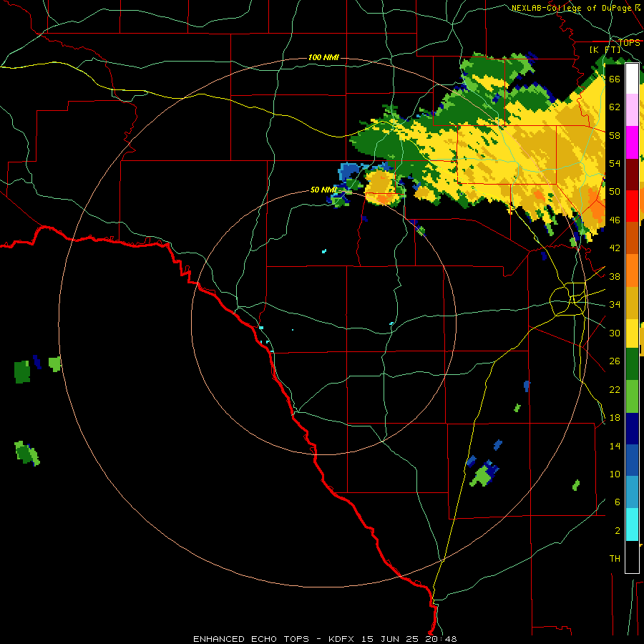This screenshot has width=644, height=644.
Task: Click the 50 legend value
Action: point(615,191)
